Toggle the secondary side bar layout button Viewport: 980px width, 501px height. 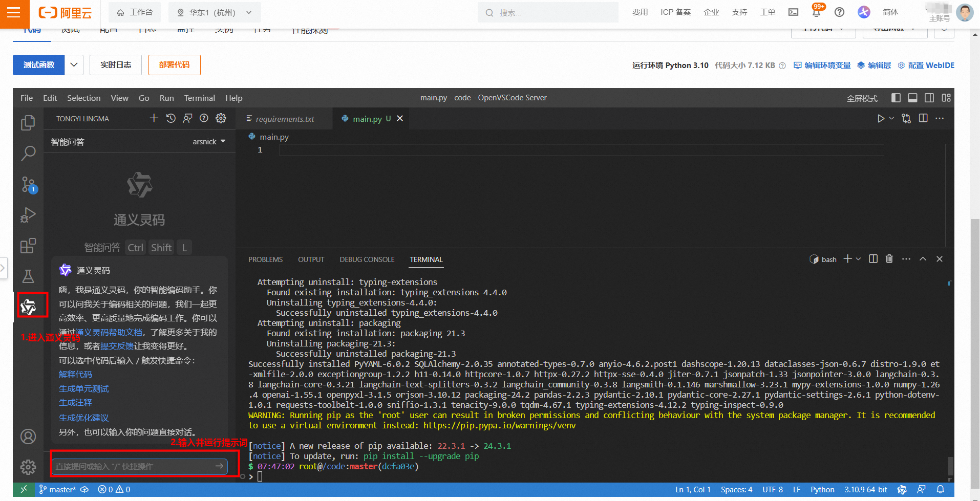pyautogui.click(x=929, y=98)
